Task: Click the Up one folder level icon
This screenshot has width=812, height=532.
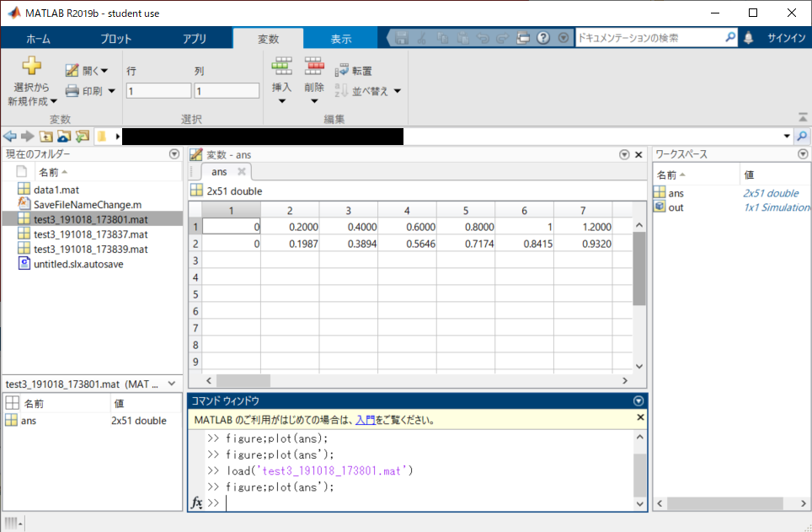Action: coord(46,137)
